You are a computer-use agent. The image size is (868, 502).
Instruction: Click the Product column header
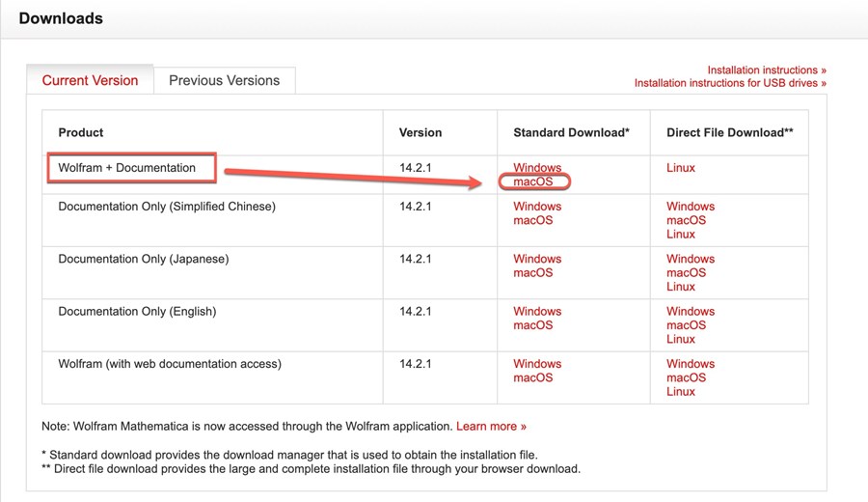pos(81,132)
